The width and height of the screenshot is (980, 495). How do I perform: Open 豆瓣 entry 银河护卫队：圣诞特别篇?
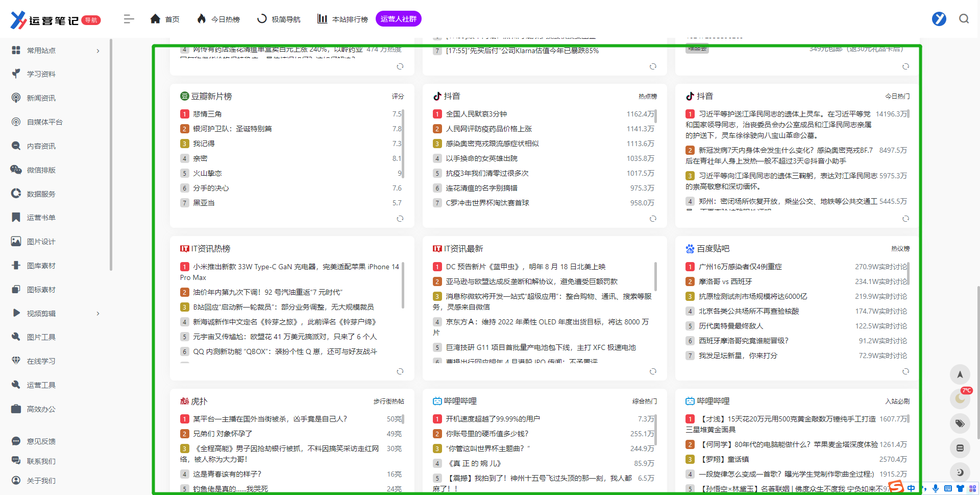point(232,129)
